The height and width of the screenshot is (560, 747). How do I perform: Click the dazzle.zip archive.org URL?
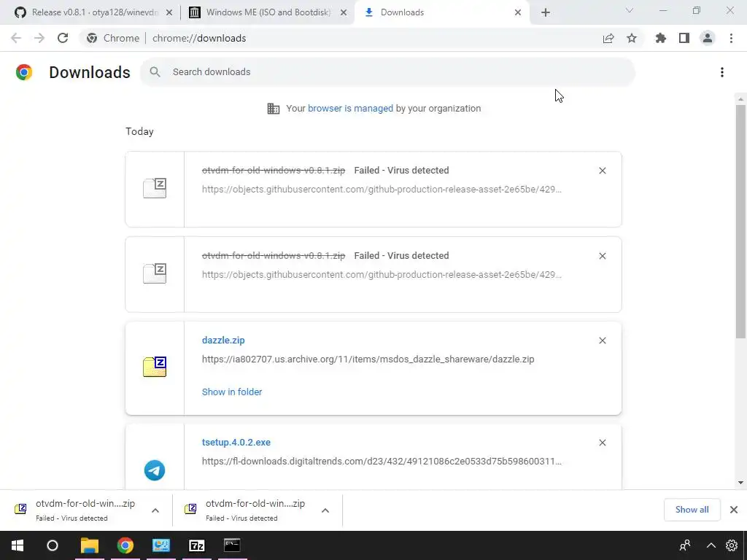click(368, 359)
